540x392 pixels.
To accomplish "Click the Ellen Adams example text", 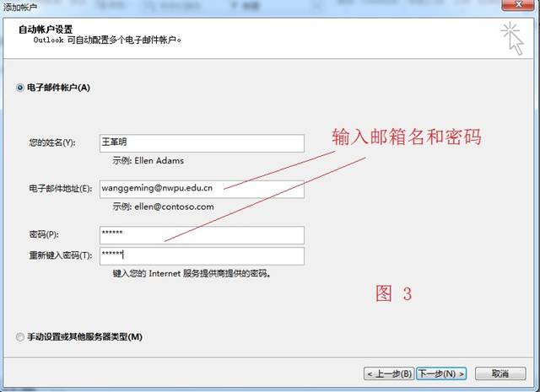I will (159, 160).
